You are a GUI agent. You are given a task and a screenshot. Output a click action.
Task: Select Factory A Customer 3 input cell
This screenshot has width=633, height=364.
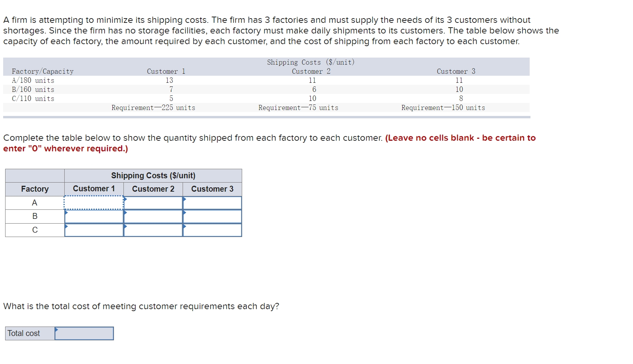tap(212, 203)
